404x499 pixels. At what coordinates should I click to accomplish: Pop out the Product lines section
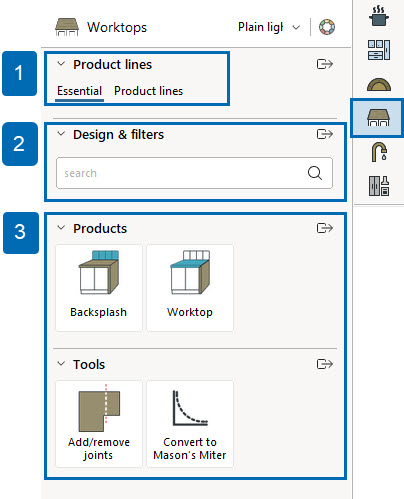click(325, 64)
